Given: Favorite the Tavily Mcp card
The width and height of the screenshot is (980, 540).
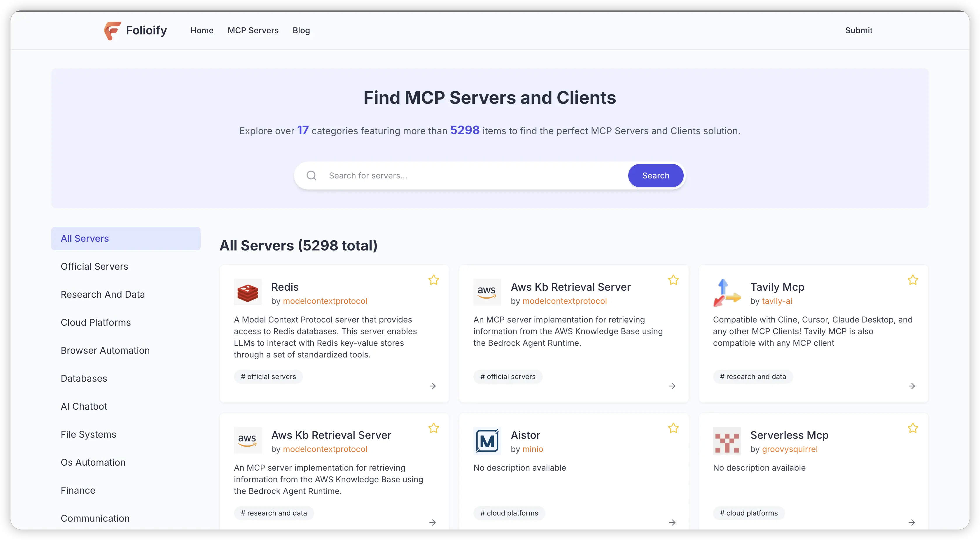Looking at the screenshot, I should pyautogui.click(x=913, y=280).
